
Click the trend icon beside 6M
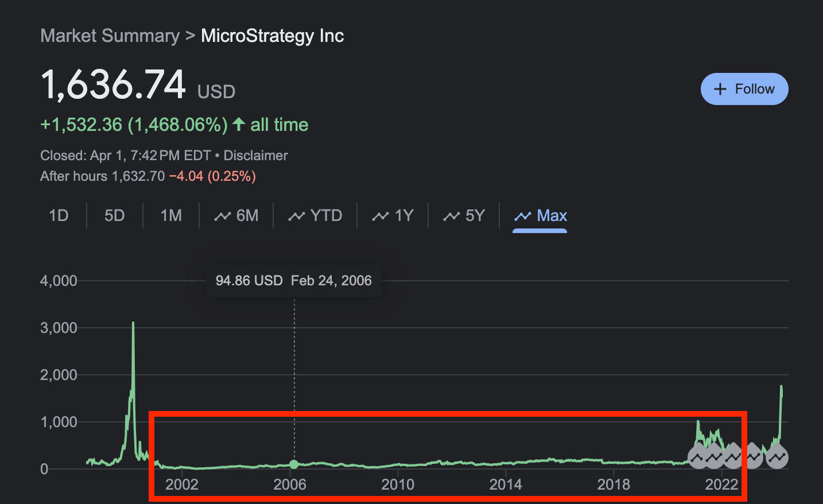(x=222, y=216)
